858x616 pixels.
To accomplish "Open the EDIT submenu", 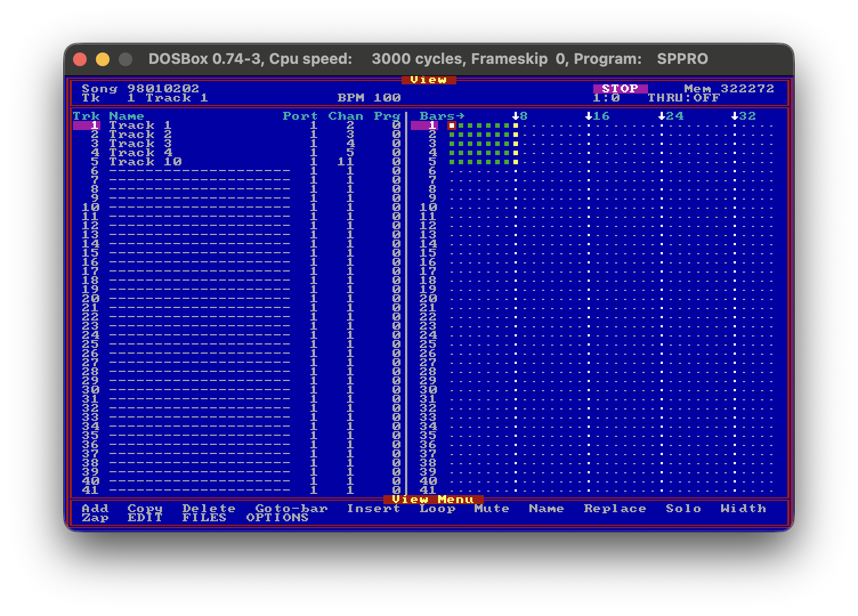I will point(145,517).
